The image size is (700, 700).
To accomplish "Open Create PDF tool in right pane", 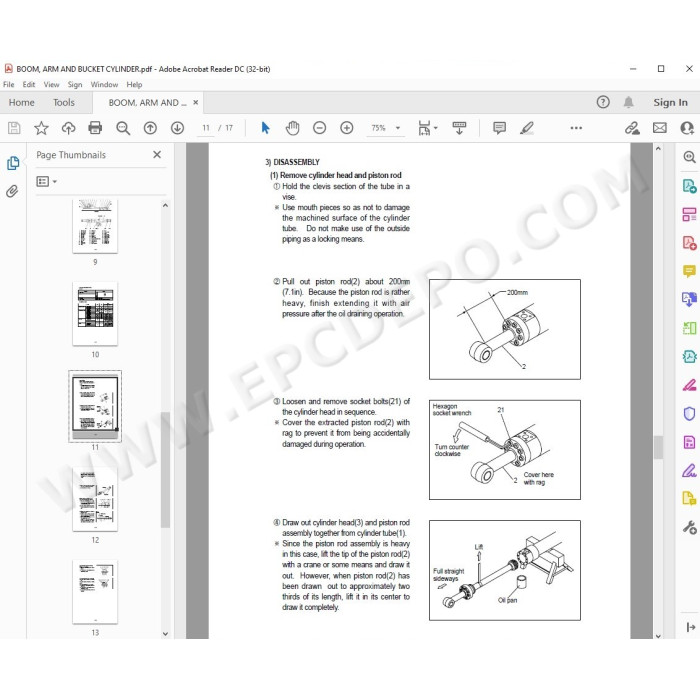I will point(689,243).
